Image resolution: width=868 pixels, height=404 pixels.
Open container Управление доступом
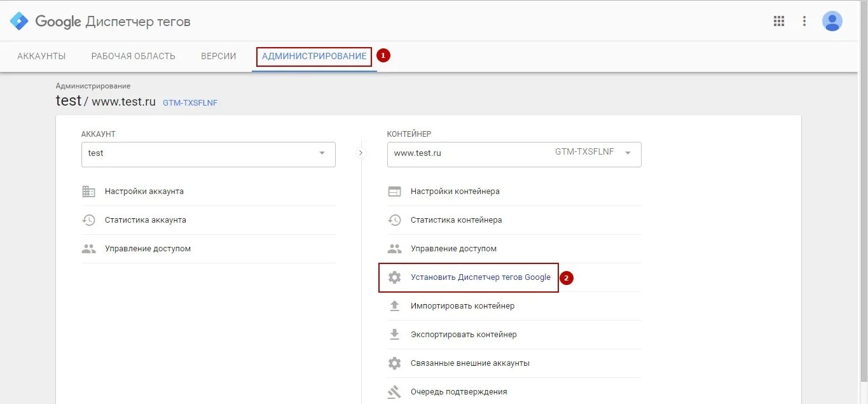pos(453,249)
